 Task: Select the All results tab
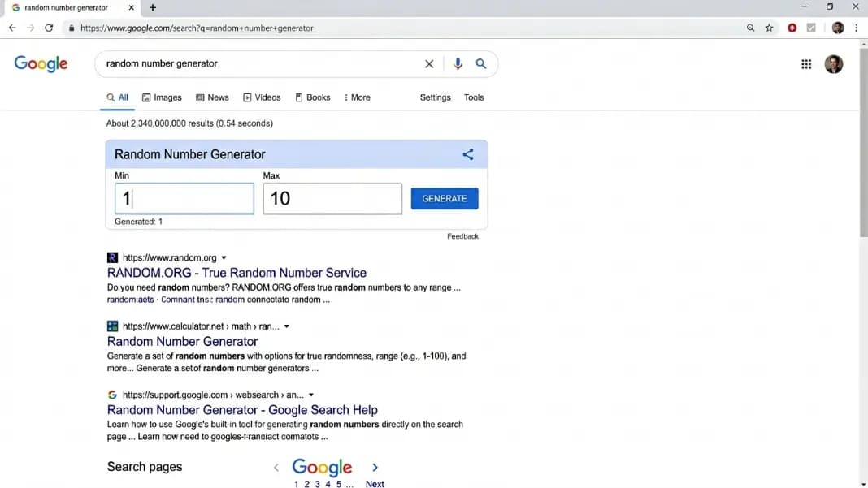(x=117, y=97)
